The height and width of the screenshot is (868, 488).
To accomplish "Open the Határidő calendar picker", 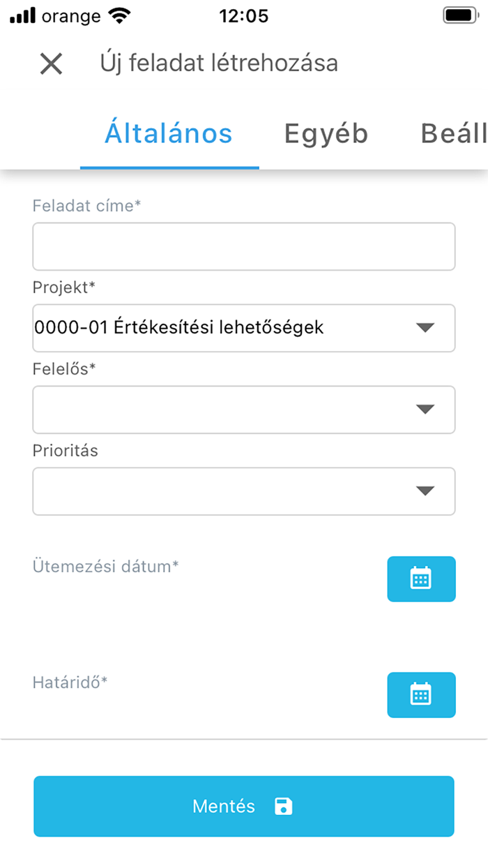I will tap(421, 695).
